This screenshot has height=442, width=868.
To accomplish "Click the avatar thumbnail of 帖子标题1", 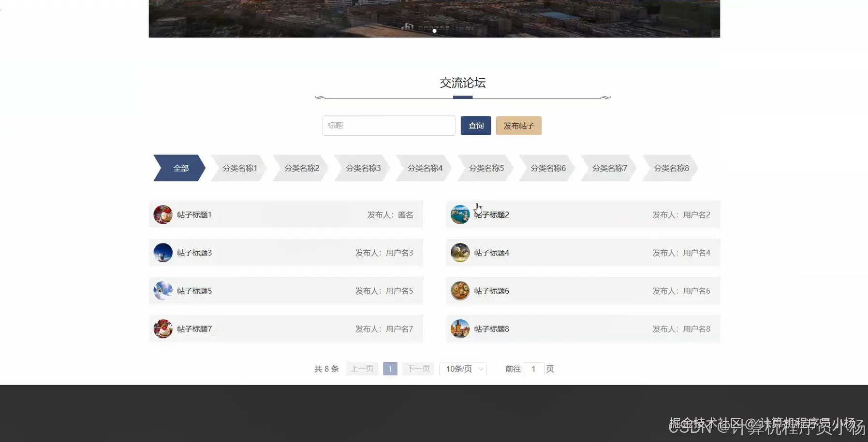I will 163,214.
